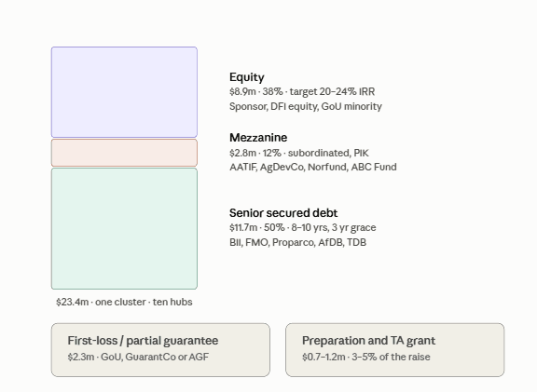Click the AATIF, AgDevCo, Norfund, ABC Fund text
Viewport: 537px width, 392px height.
pos(313,167)
